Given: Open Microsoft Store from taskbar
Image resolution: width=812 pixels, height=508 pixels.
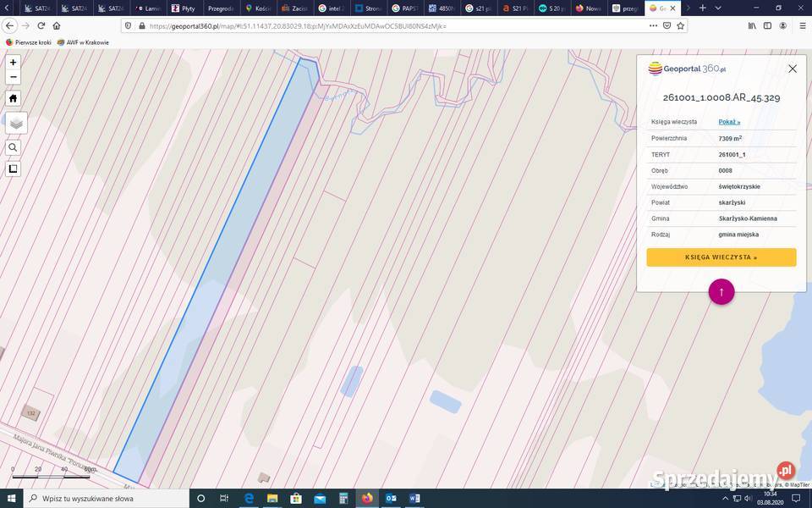Looking at the screenshot, I should pos(296,498).
